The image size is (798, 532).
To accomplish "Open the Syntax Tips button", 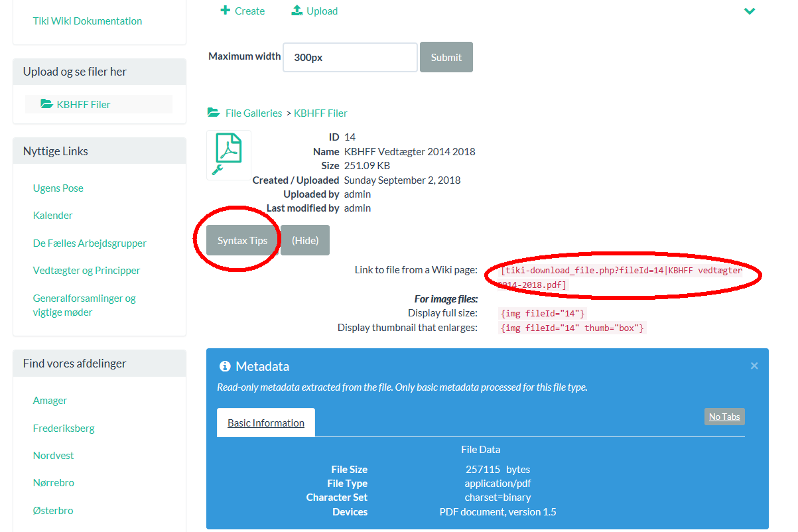I will (242, 240).
